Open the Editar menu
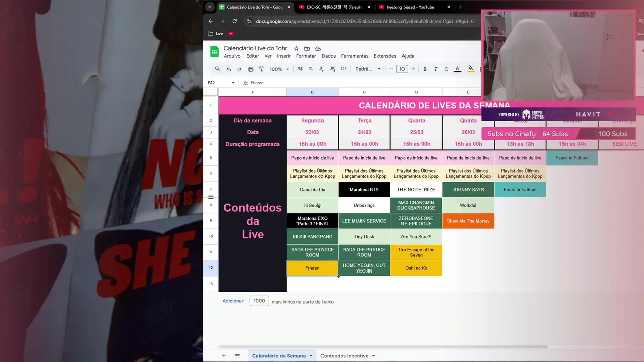 coord(253,56)
